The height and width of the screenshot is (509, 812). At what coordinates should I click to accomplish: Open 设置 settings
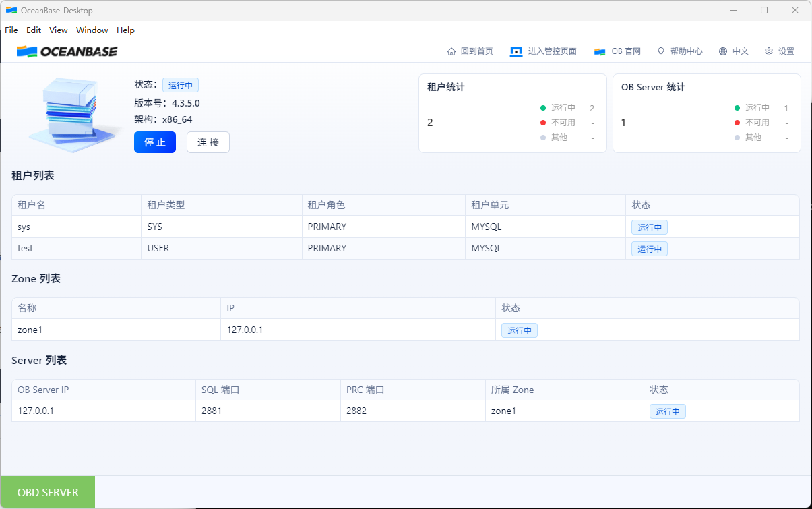(786, 51)
